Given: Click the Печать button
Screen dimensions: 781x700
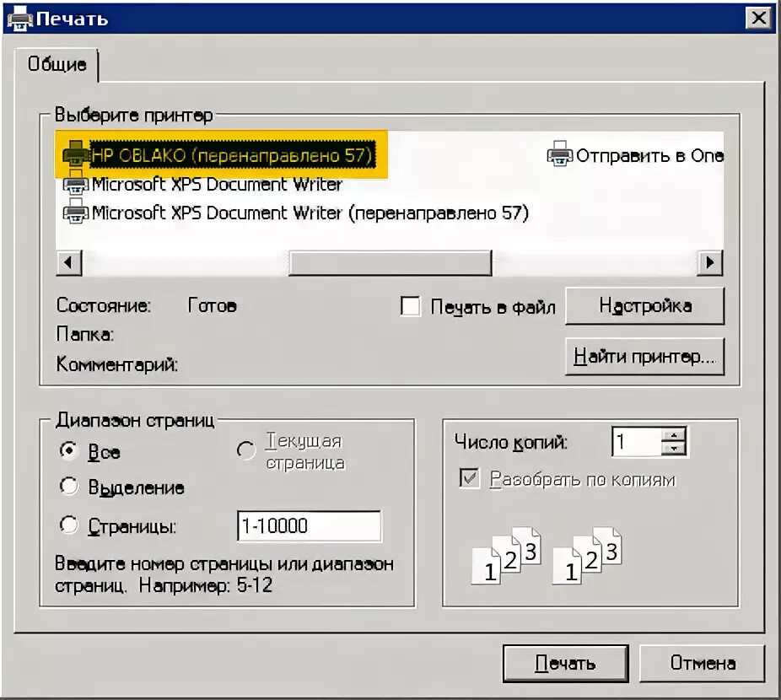Looking at the screenshot, I should coord(565,663).
